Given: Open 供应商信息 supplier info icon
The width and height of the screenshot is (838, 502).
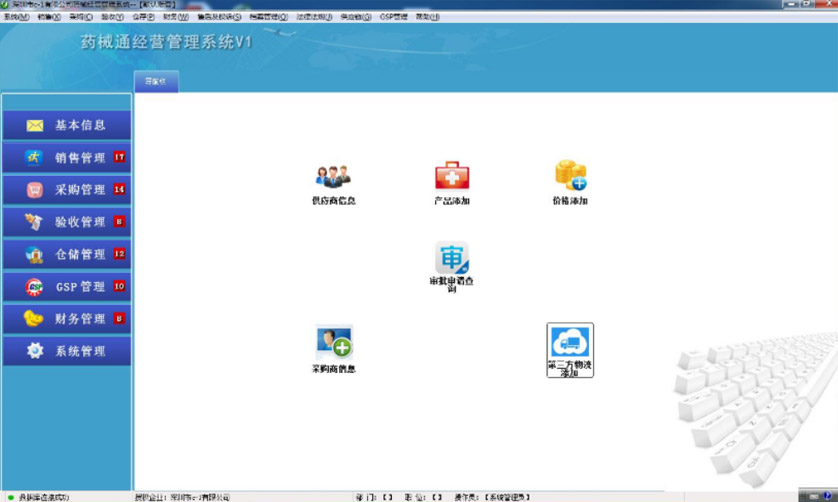Looking at the screenshot, I should (x=333, y=177).
